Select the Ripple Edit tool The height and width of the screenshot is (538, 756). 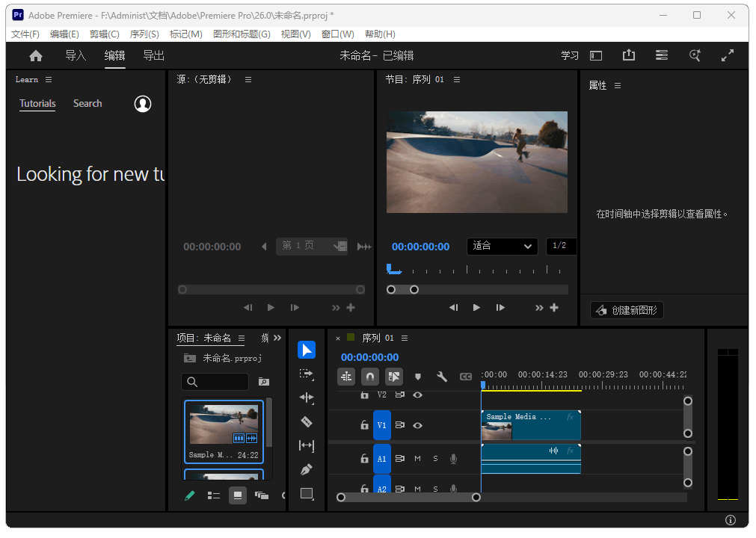[x=307, y=398]
